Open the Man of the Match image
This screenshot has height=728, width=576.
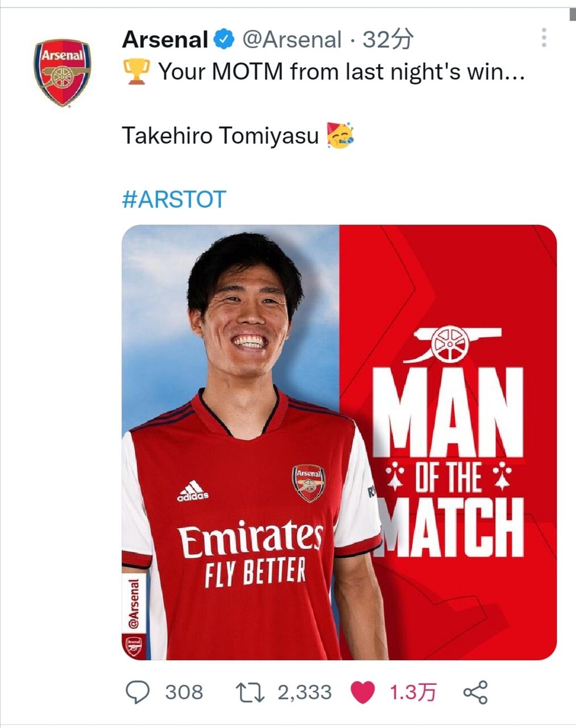coord(339,442)
